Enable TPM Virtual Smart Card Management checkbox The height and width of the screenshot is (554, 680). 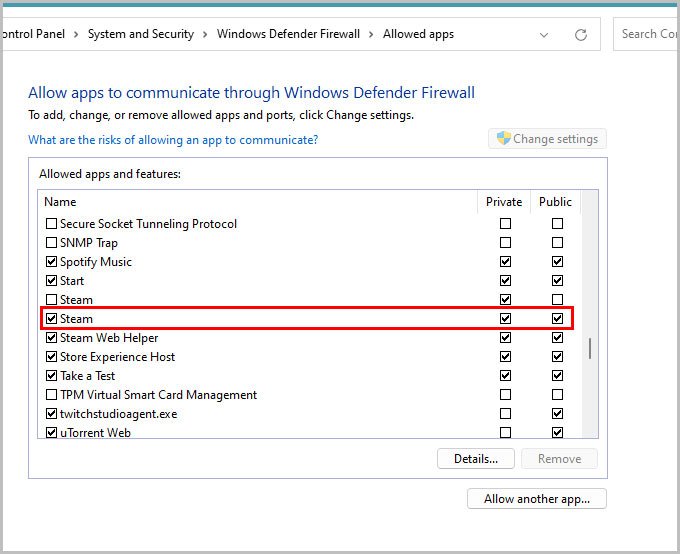(51, 395)
